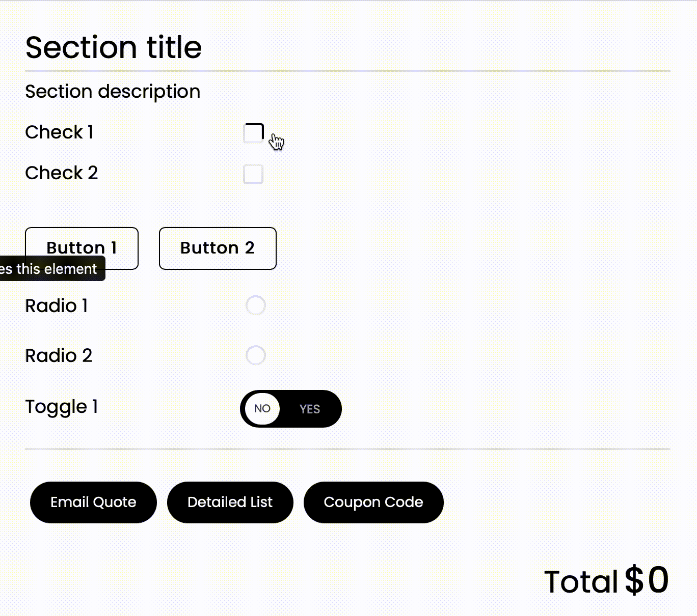Click the YES side of the toggle
This screenshot has height=616, width=697.
(x=309, y=409)
